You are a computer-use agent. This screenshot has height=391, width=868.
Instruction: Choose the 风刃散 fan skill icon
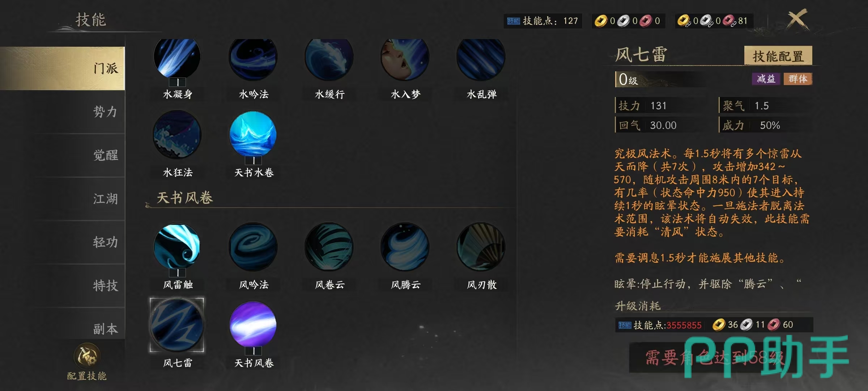click(481, 247)
